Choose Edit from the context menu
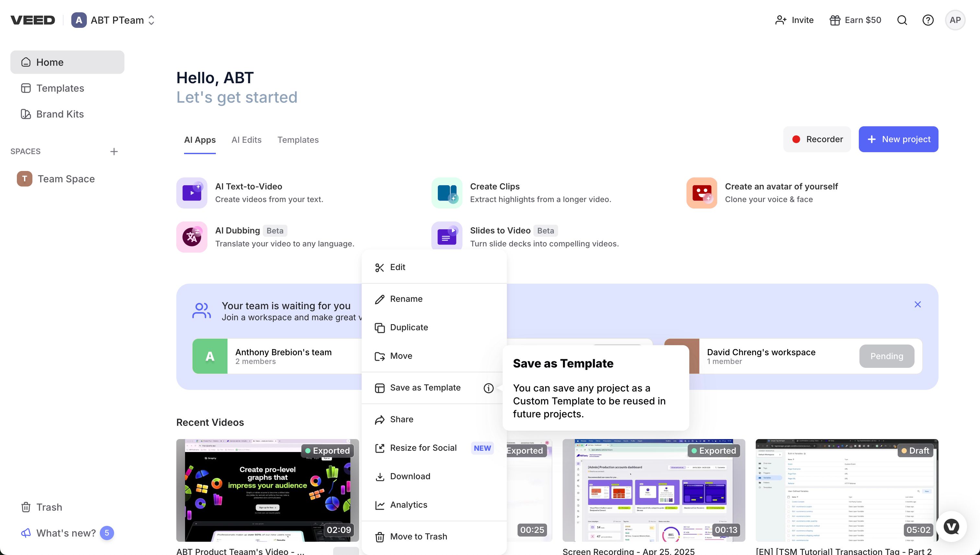The height and width of the screenshot is (555, 980). coord(434,267)
